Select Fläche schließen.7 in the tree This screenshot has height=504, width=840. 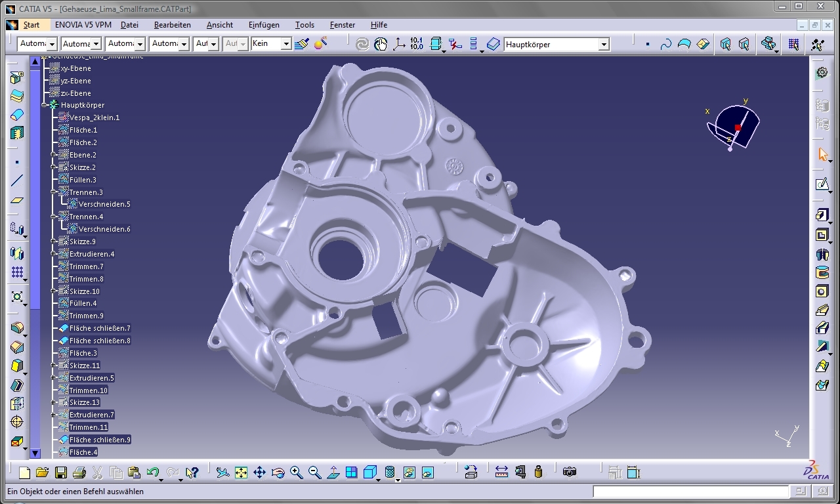[100, 328]
